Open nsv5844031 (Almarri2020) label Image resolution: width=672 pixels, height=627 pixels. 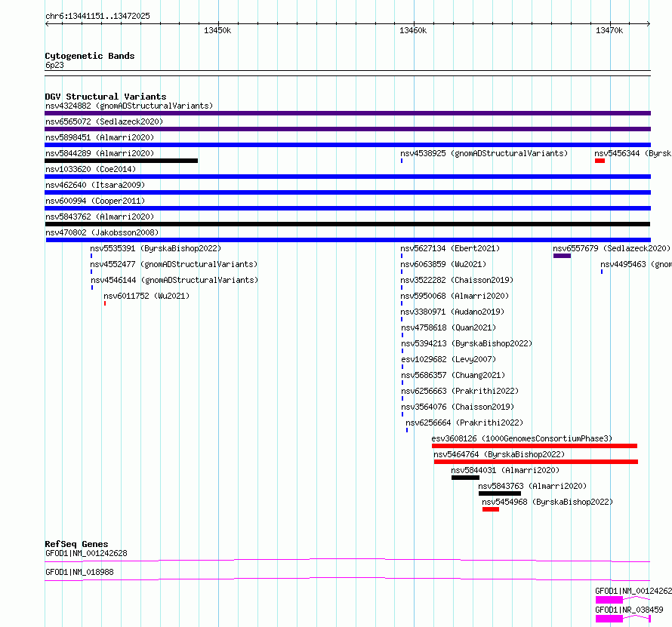pos(505,470)
